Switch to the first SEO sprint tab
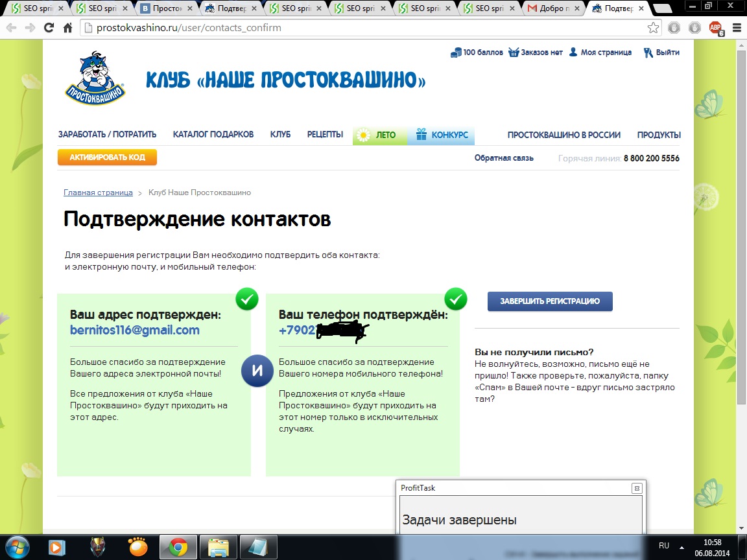Screen dimensions: 747x560 (x=38, y=8)
